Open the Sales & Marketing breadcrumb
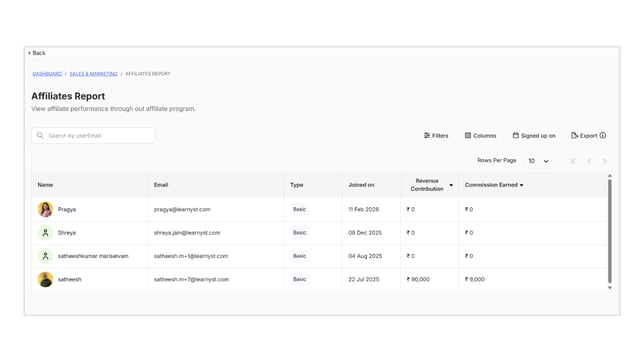The image size is (644, 362). (93, 74)
